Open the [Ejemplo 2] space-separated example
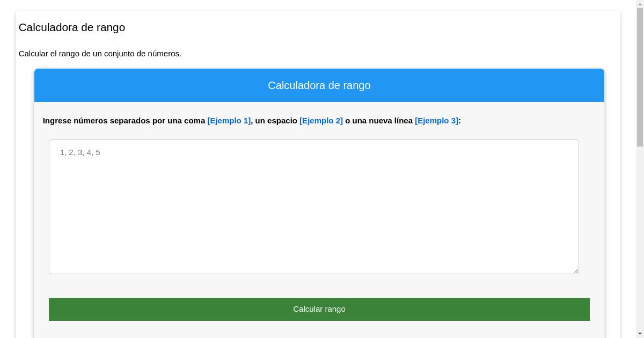Image resolution: width=644 pixels, height=338 pixels. [x=321, y=121]
